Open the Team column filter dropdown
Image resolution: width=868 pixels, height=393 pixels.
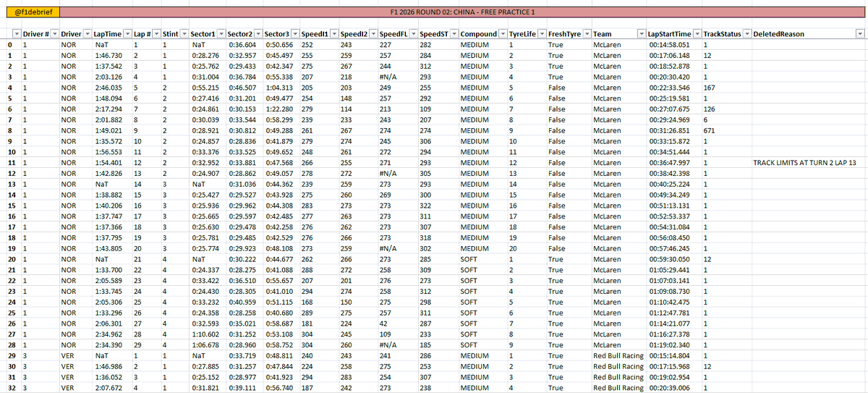coord(641,34)
